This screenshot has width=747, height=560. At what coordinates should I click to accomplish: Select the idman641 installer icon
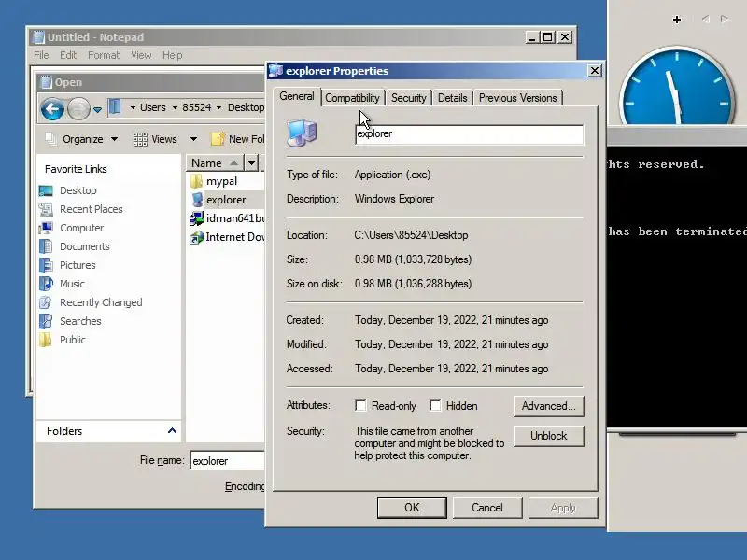tap(197, 218)
